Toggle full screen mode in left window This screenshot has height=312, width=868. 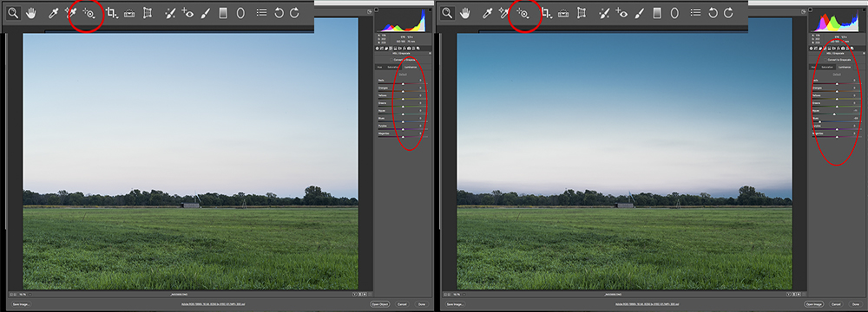point(369,11)
